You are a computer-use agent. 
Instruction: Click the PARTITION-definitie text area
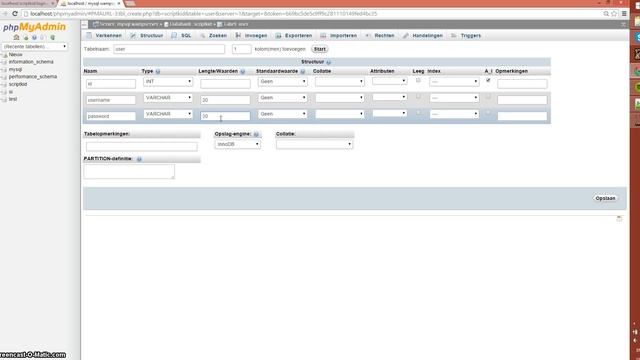click(x=129, y=171)
